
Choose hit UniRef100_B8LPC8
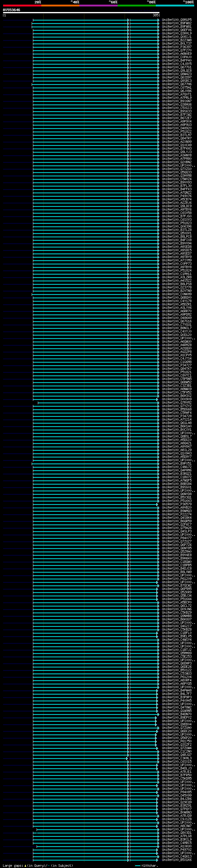point(177,236)
